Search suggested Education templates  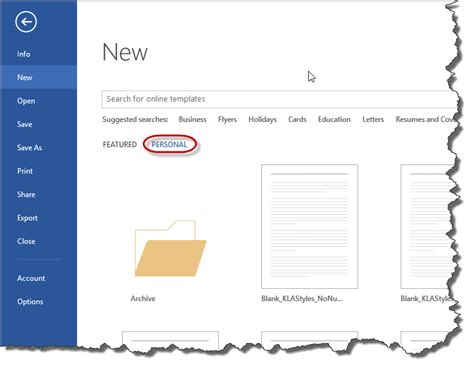[x=334, y=119]
